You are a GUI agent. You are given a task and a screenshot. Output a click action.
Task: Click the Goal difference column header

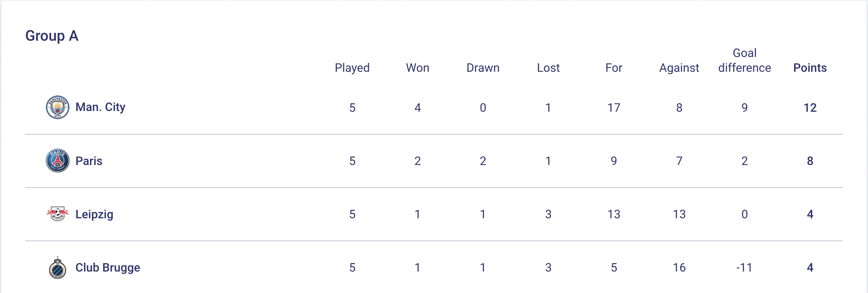pyautogui.click(x=745, y=61)
